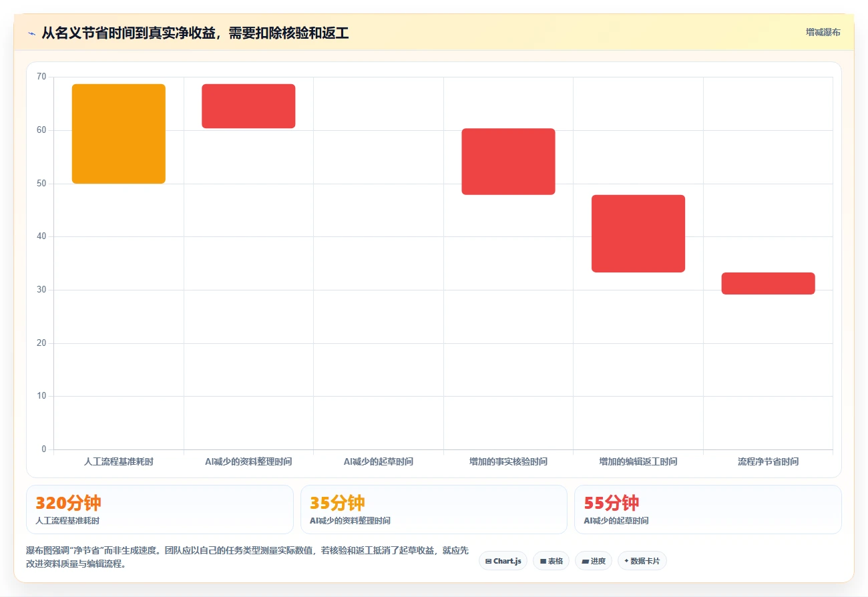Click the red 流程净节省时间 bar

(x=768, y=283)
